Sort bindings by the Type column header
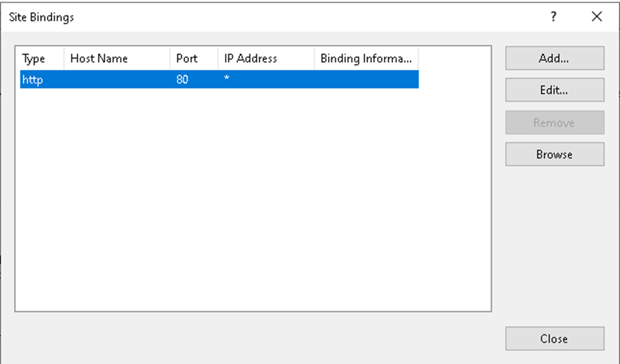Image resolution: width=620 pixels, height=364 pixels. coord(34,58)
